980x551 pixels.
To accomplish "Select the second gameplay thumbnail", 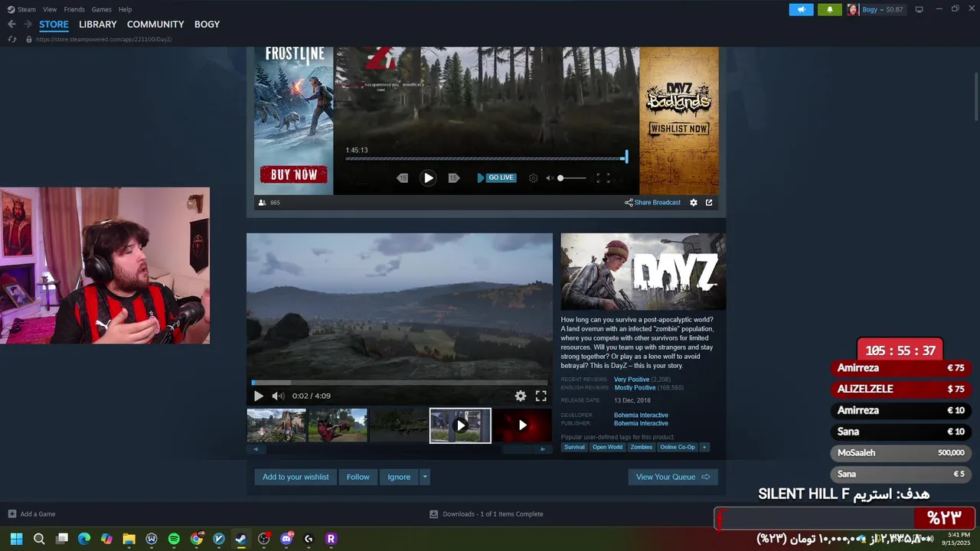I will coord(338,425).
